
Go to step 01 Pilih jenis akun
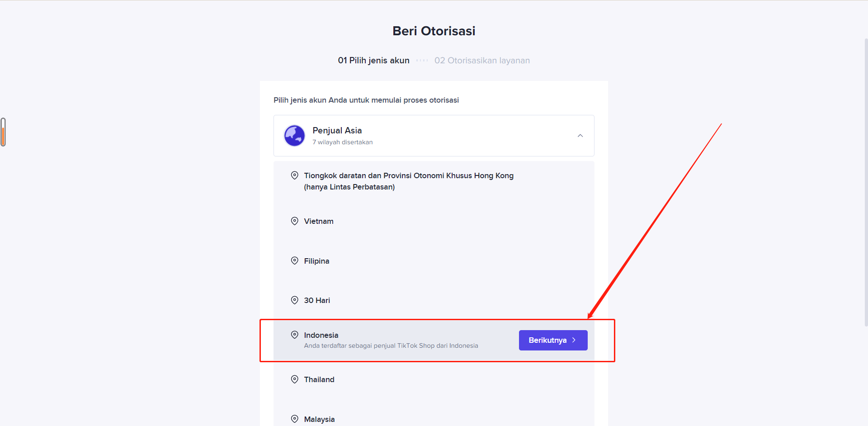click(373, 61)
